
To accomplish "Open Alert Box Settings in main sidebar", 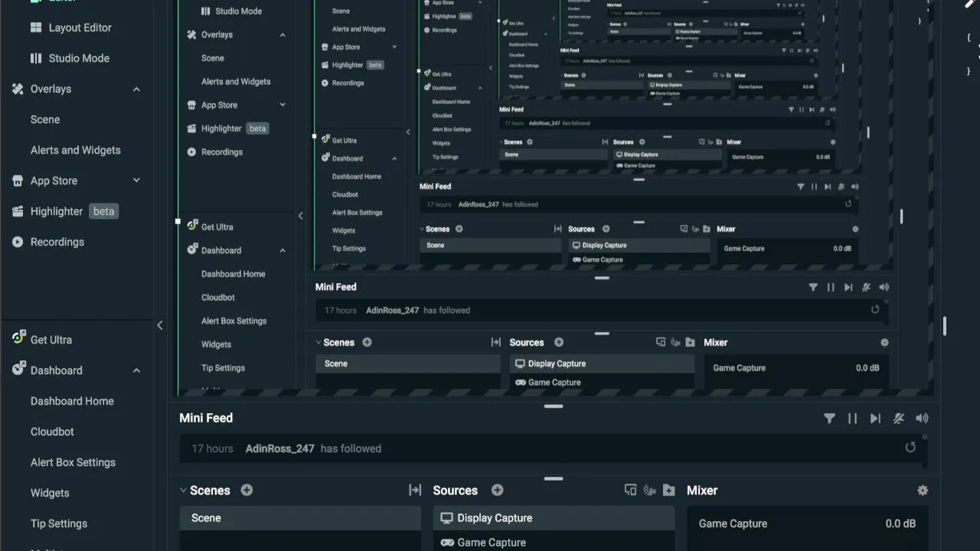I will tap(73, 462).
